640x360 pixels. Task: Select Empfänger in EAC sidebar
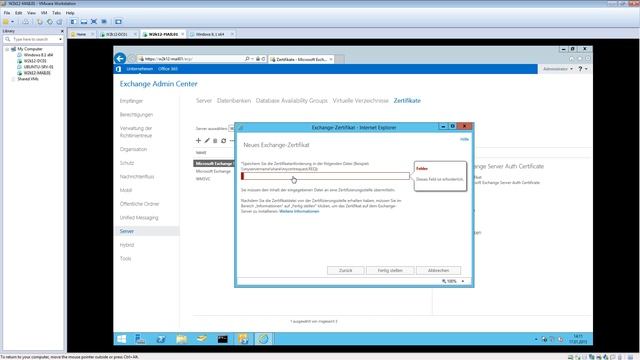click(131, 101)
